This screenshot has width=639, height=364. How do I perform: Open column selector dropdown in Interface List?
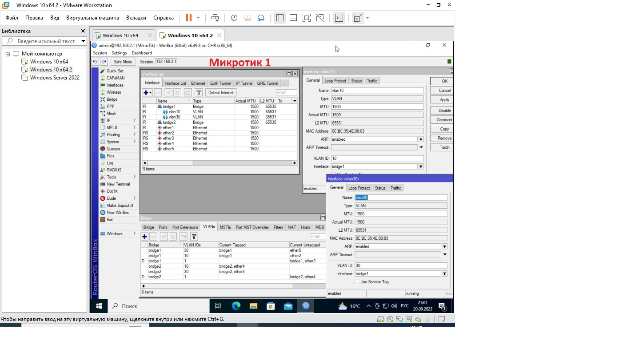pos(294,101)
